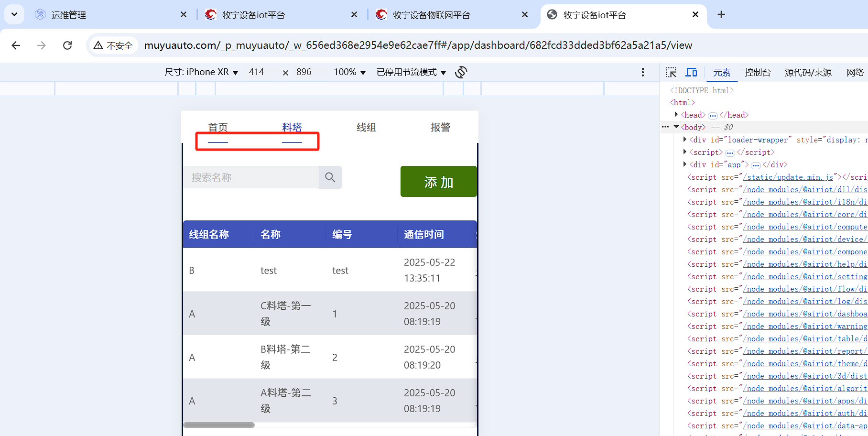Click the address bar URL
This screenshot has height=436, width=868.
(418, 45)
